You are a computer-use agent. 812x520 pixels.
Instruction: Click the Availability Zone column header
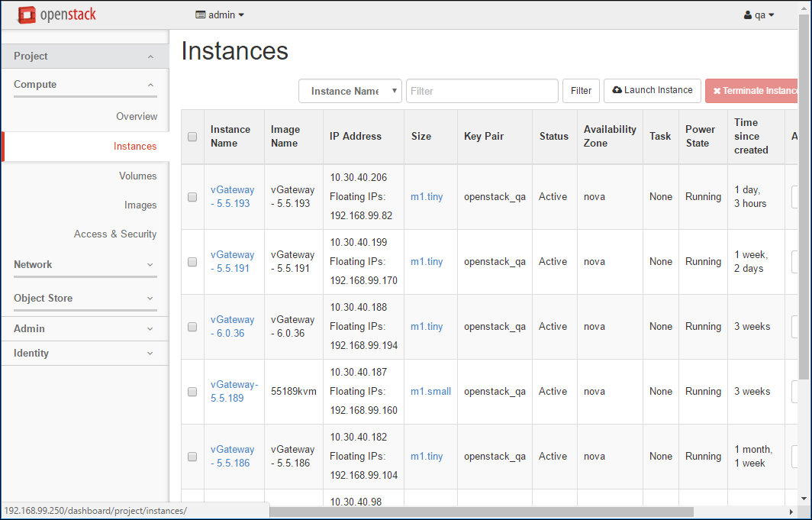point(610,136)
